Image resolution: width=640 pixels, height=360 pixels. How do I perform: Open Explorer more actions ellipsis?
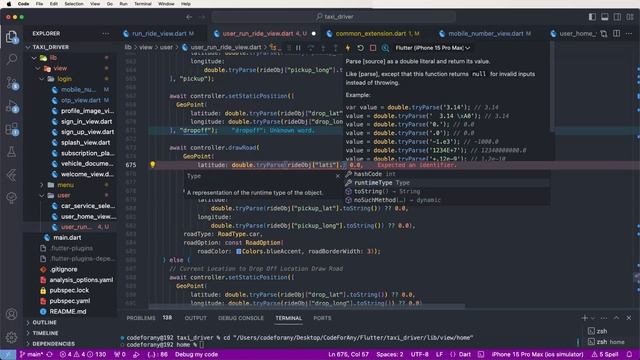106,33
